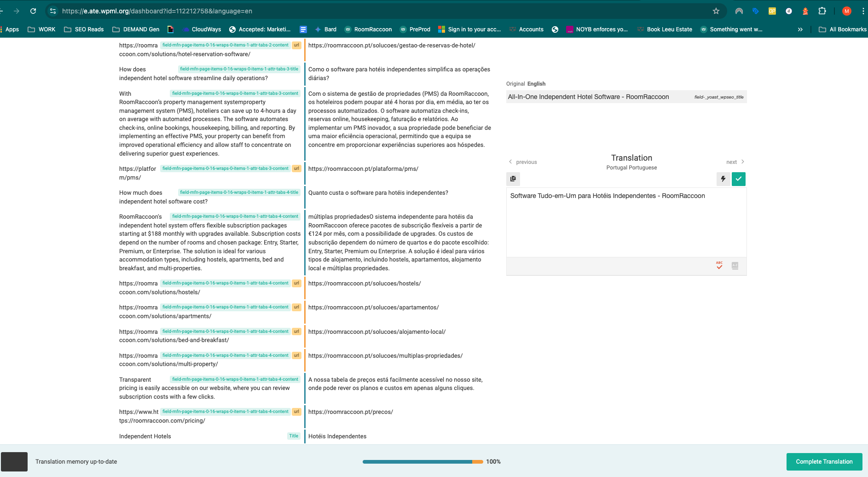The image size is (868, 477).
Task: Go to the previous segment arrow
Action: pos(510,162)
